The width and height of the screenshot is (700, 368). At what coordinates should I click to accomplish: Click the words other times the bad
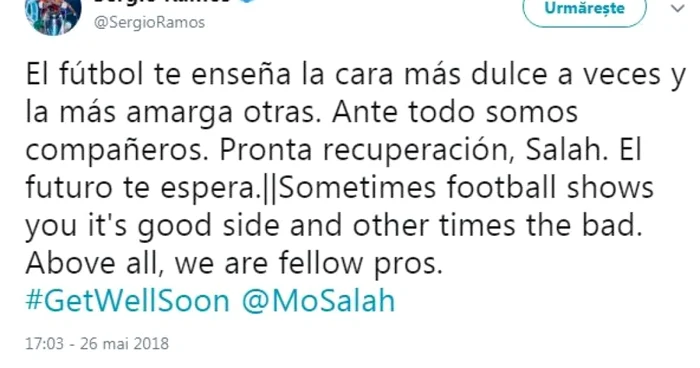pyautogui.click(x=497, y=225)
